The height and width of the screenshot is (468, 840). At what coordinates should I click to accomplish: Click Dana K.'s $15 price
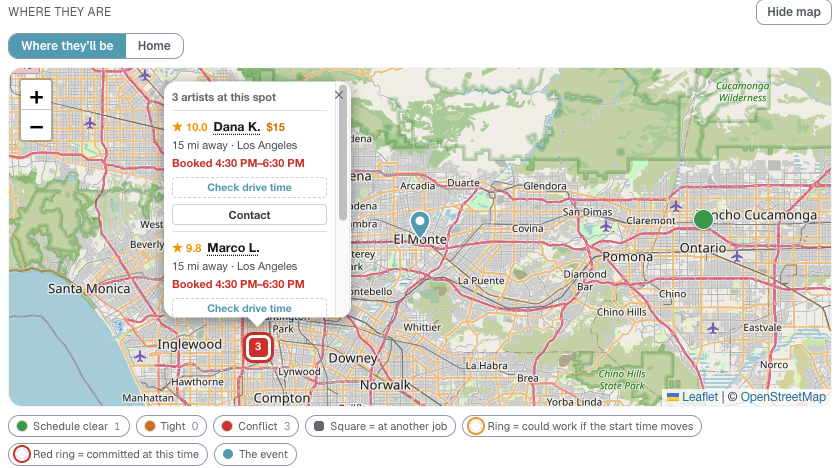(275, 127)
